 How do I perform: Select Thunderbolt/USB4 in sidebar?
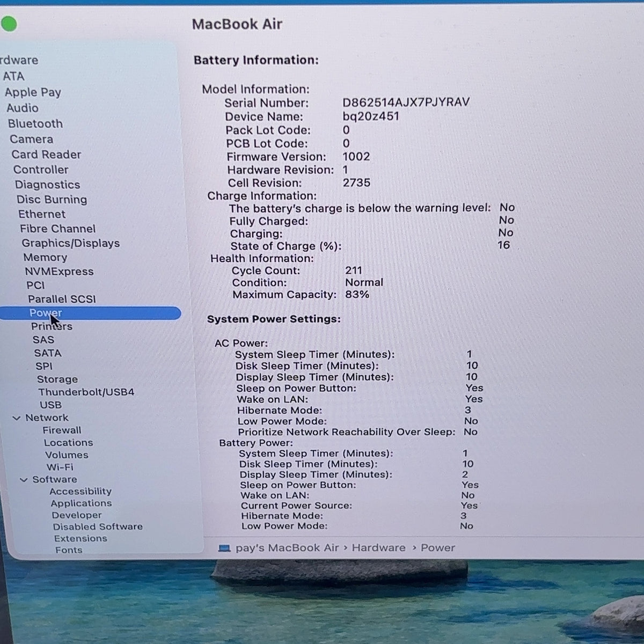(86, 392)
